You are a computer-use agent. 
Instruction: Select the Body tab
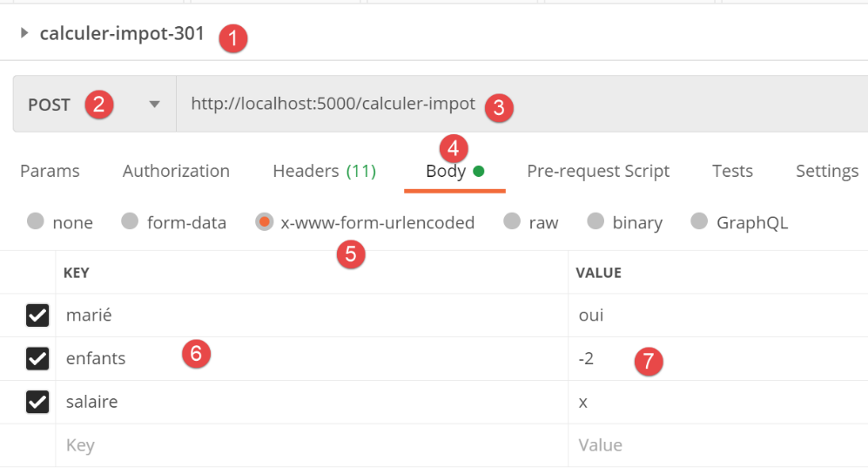pyautogui.click(x=446, y=171)
